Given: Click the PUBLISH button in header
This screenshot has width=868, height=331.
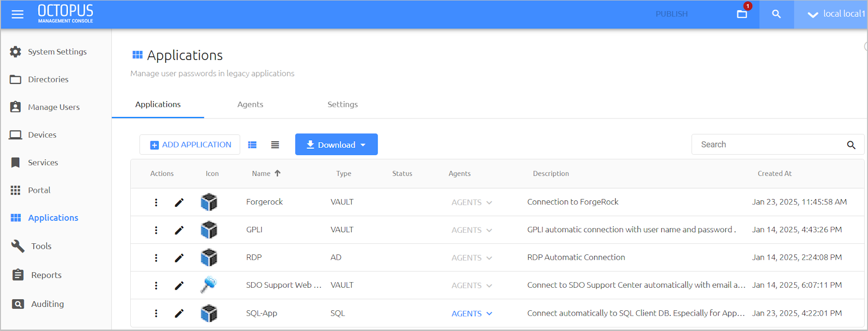Looking at the screenshot, I should pyautogui.click(x=671, y=14).
